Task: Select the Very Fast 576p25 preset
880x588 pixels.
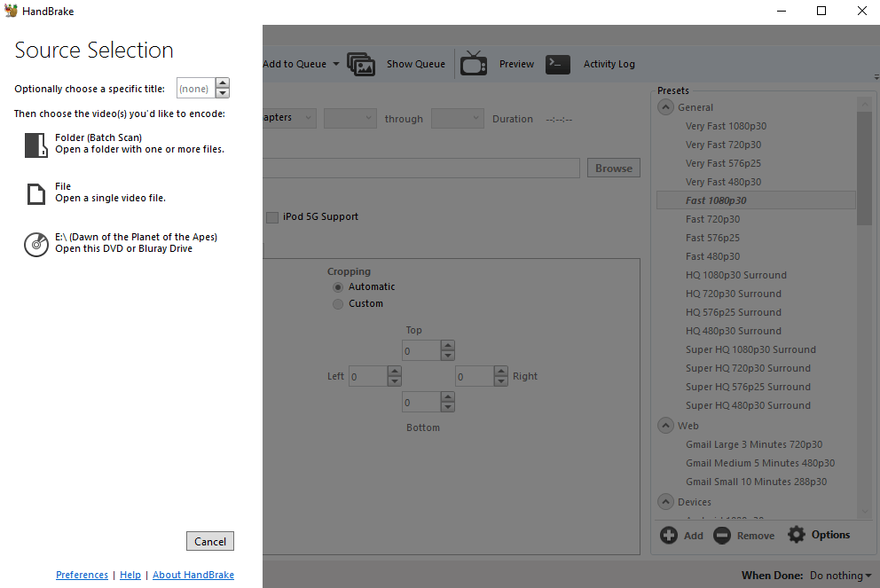Action: tap(723, 163)
